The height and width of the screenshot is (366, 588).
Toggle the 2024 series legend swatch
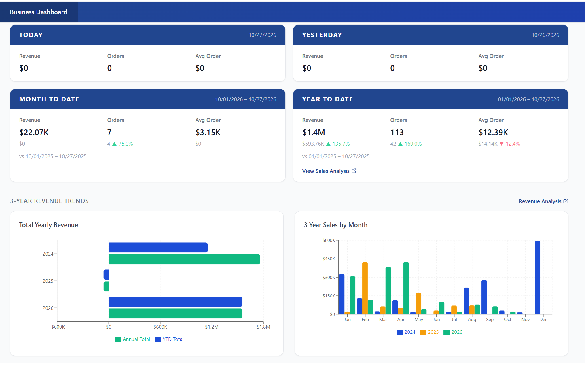[x=399, y=332]
